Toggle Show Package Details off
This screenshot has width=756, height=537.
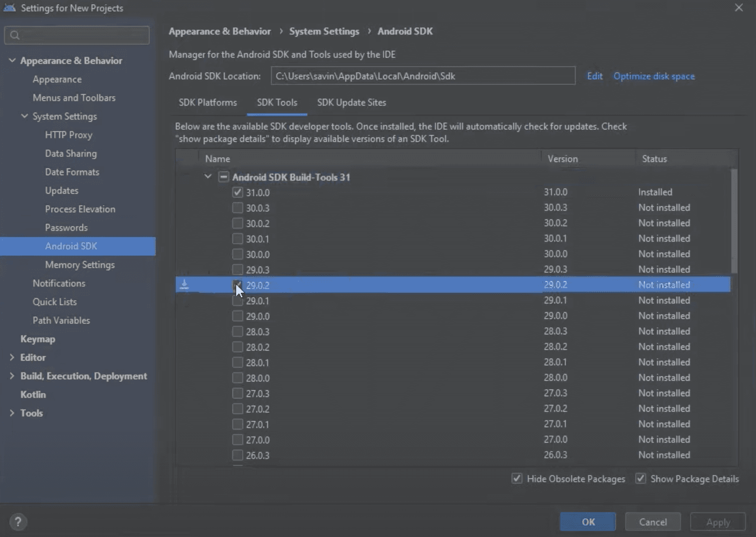[640, 478]
